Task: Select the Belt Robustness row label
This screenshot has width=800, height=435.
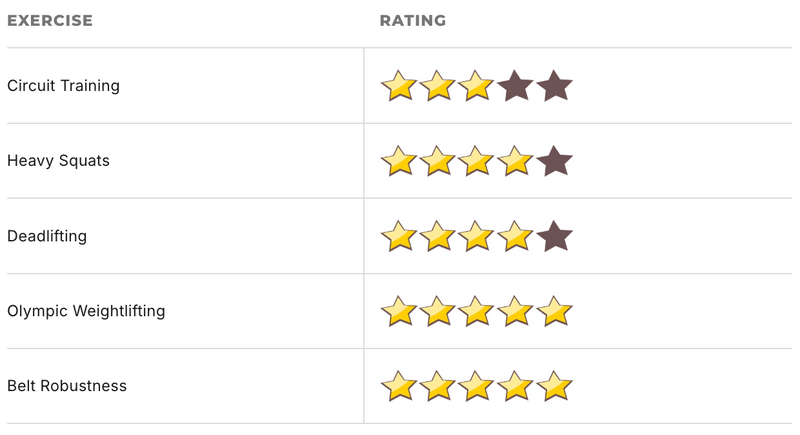Action: click(x=67, y=386)
